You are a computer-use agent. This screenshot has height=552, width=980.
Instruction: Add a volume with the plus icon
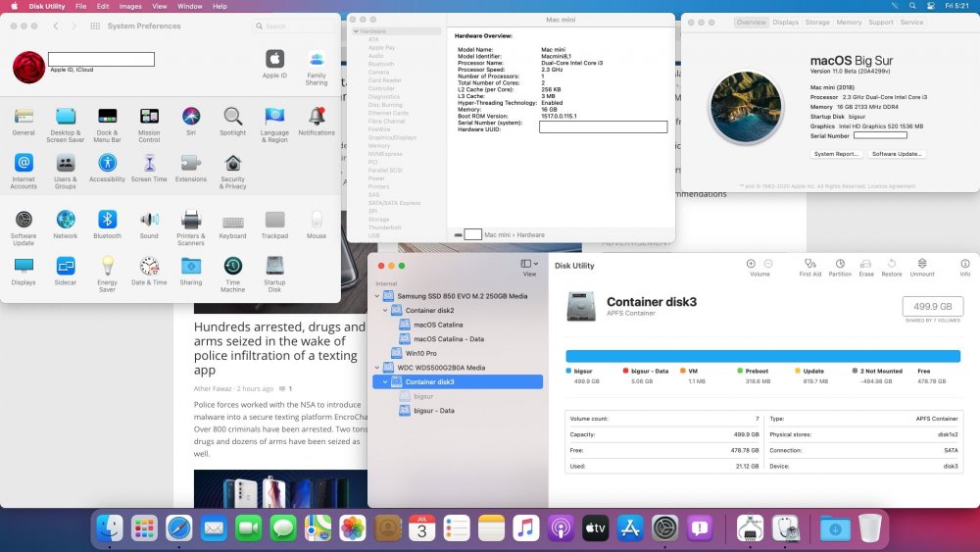752,264
